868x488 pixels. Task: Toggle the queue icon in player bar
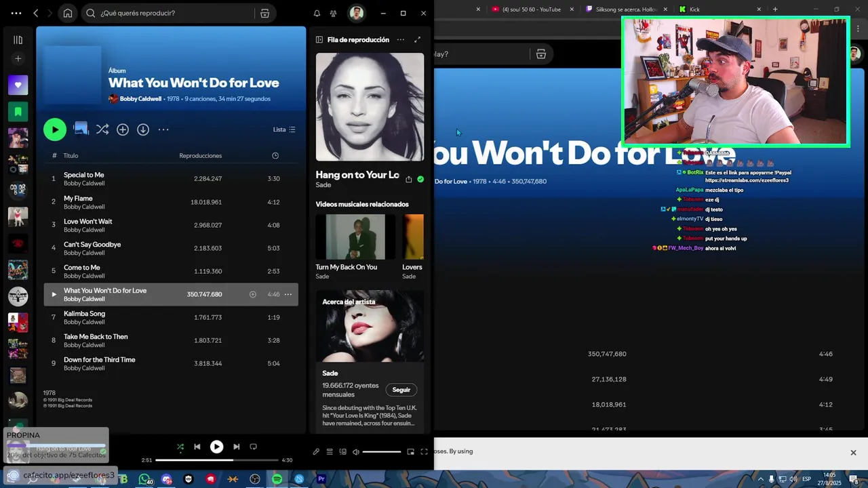click(330, 452)
